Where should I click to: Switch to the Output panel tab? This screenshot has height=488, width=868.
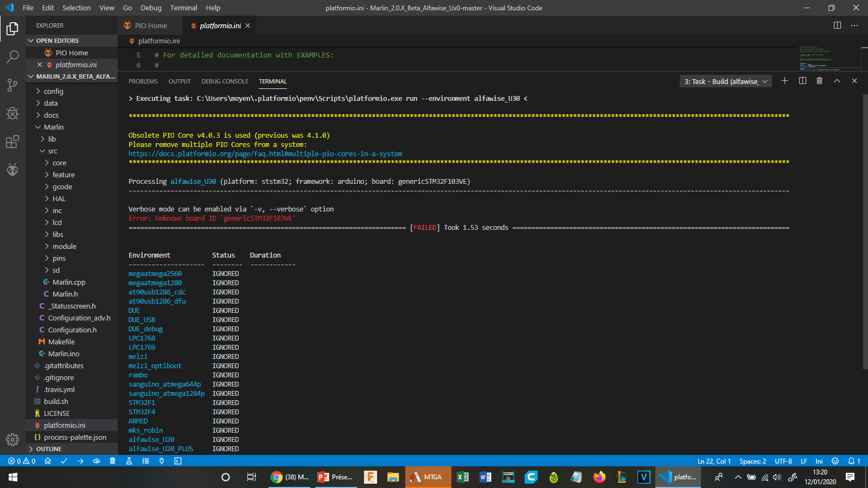tap(180, 81)
